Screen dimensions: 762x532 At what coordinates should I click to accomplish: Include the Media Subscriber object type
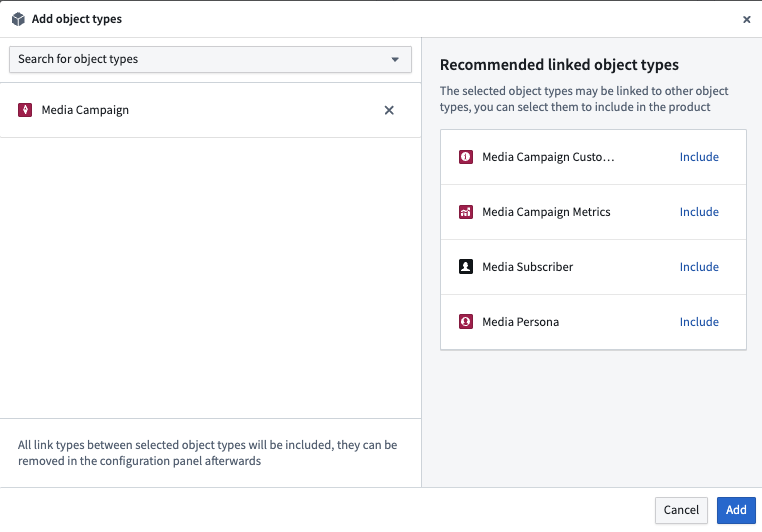point(699,267)
